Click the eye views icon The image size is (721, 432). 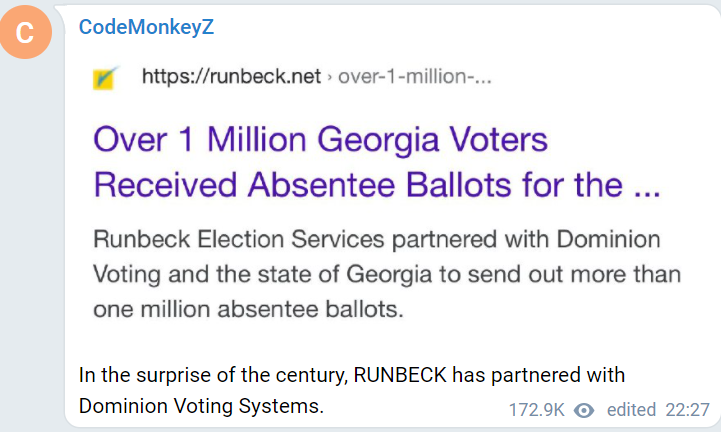pyautogui.click(x=584, y=410)
